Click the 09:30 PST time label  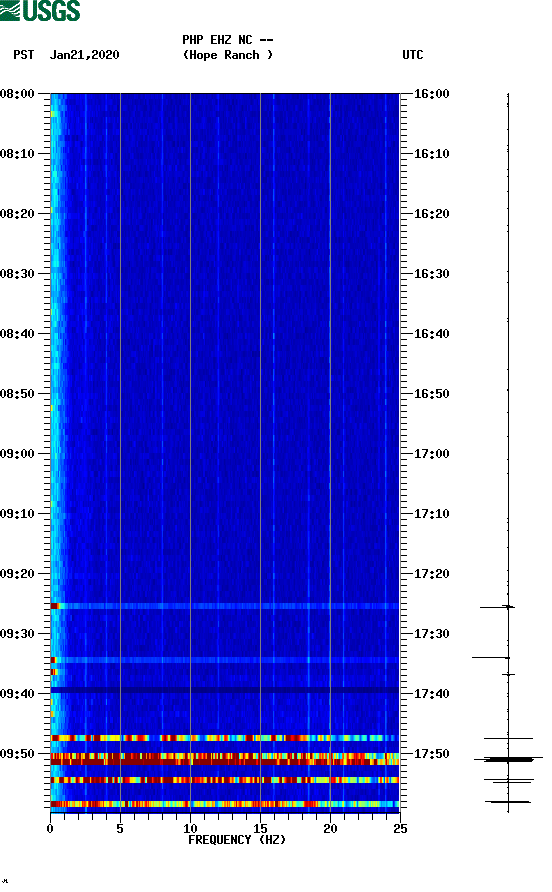(18, 634)
